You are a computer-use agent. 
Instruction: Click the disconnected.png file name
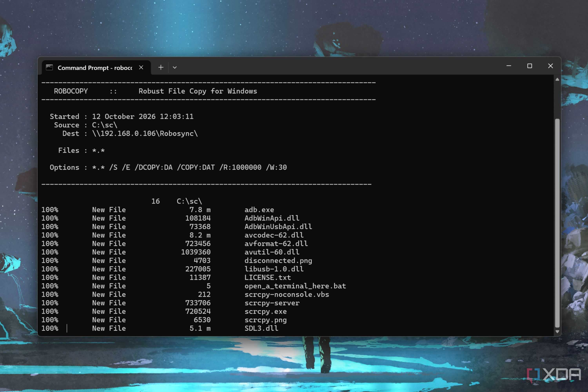tap(278, 261)
